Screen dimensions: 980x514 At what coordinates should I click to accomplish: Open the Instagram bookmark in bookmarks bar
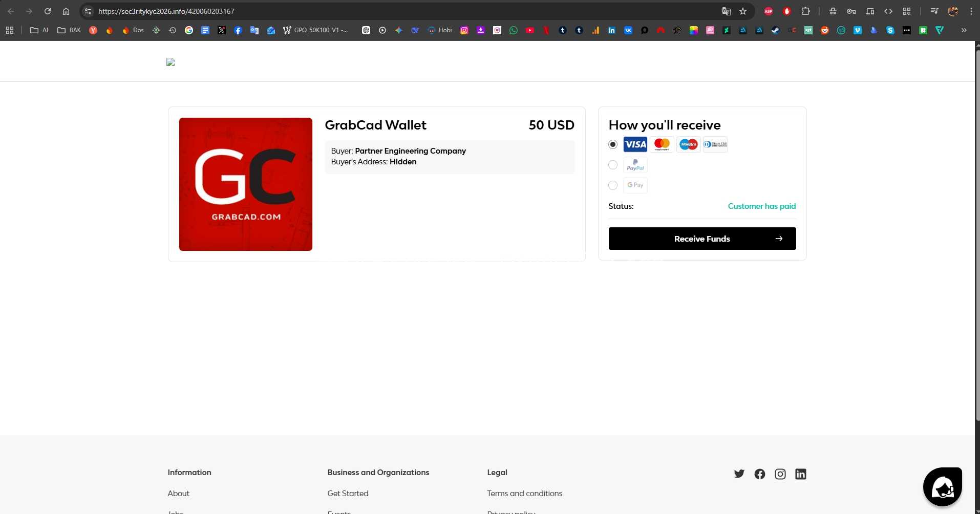point(464,30)
